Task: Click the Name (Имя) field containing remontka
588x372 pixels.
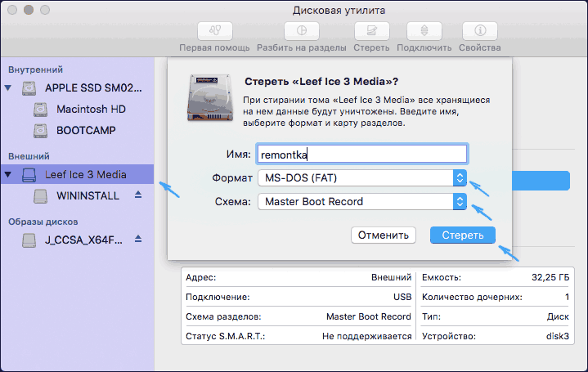Action: (361, 154)
